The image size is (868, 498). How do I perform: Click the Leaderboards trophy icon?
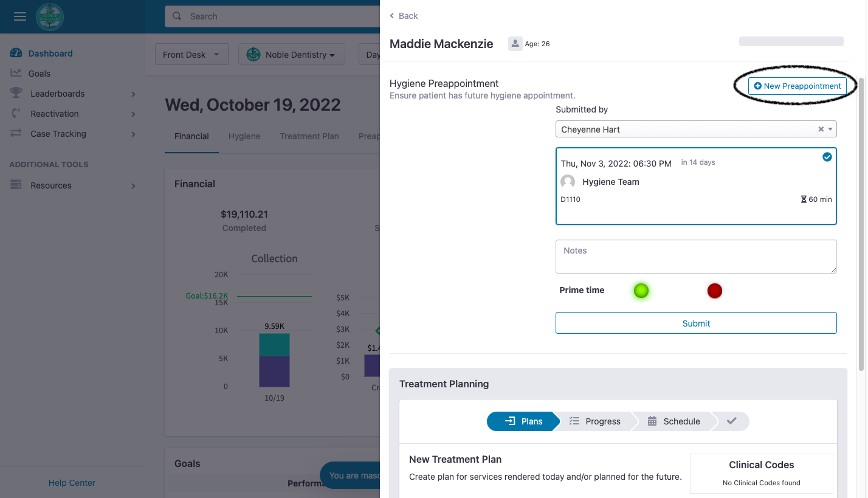[16, 93]
